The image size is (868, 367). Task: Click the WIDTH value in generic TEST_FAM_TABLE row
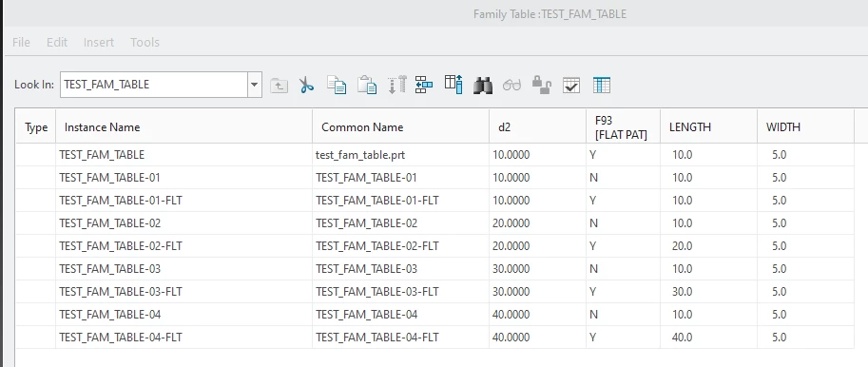point(805,155)
